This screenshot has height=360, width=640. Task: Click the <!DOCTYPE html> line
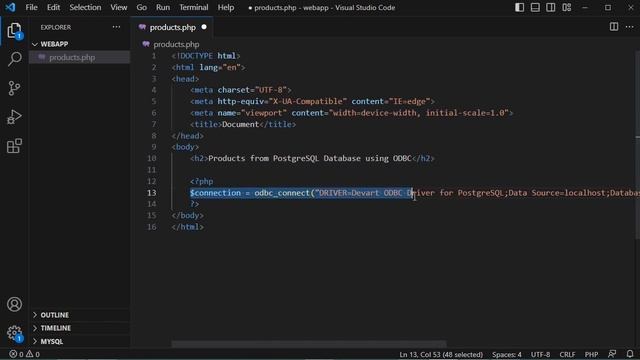coord(206,56)
